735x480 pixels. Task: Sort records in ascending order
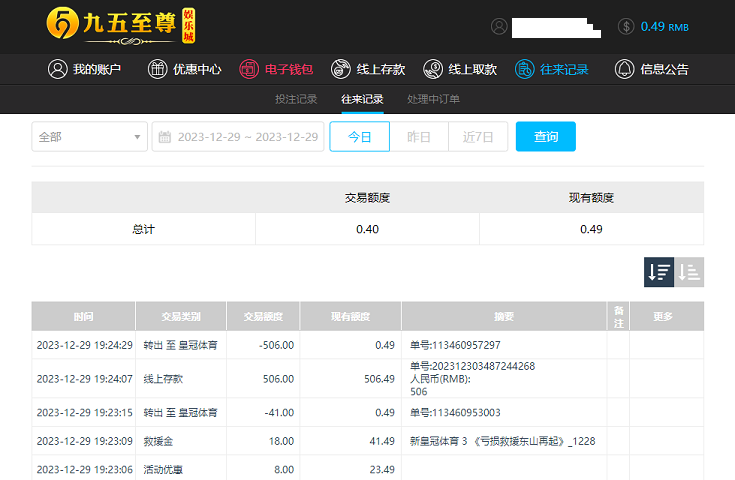(689, 272)
